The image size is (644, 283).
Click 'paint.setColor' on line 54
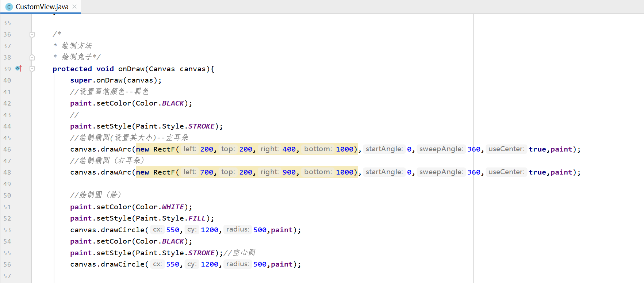[x=101, y=241]
